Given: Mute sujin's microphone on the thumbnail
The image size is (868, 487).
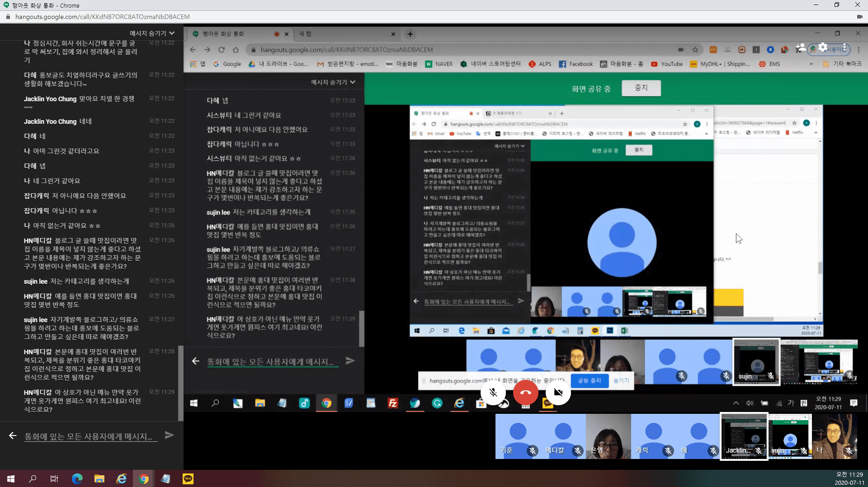Looking at the screenshot, I should click(803, 451).
